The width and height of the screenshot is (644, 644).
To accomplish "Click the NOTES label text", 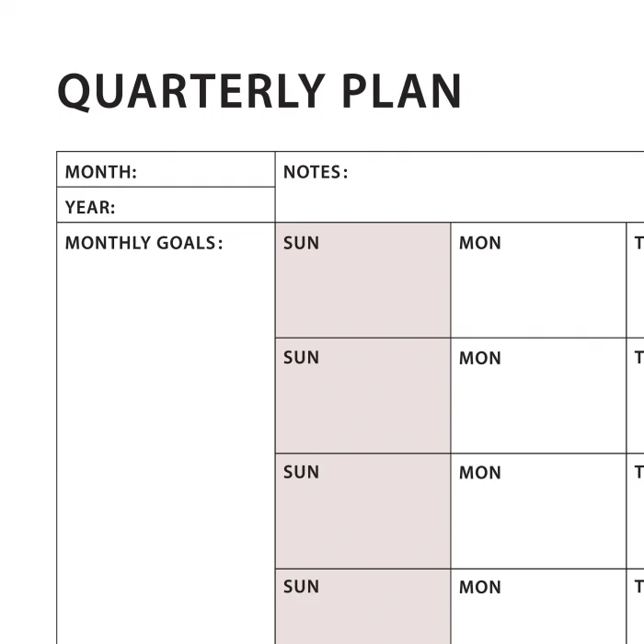I will coord(316,172).
